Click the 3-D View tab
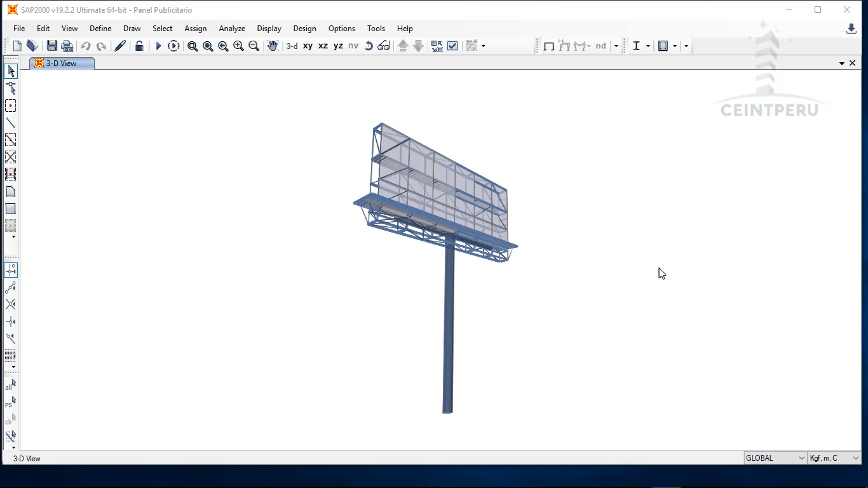 tap(62, 64)
